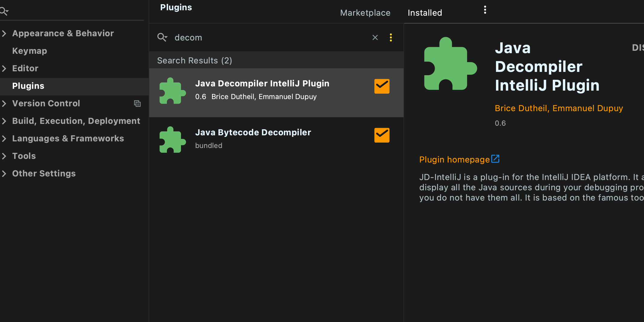Uncheck Java Bytecode Decompiler checkbox
The image size is (644, 322).
point(382,135)
